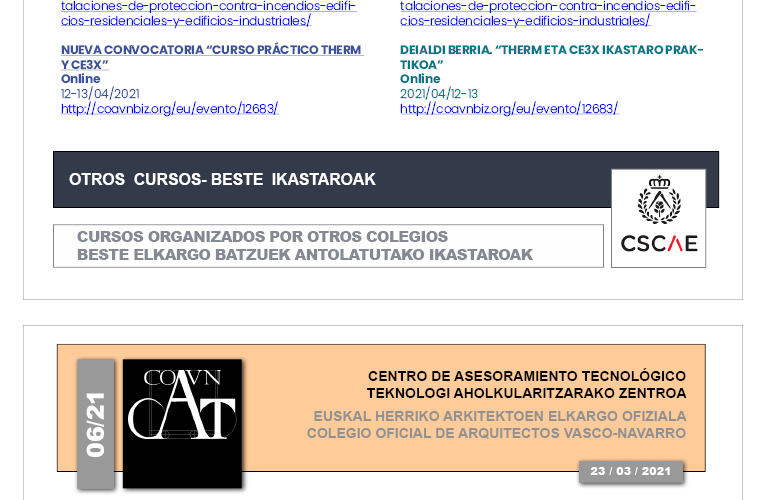This screenshot has height=500, width=770.
Task: Click the COAVN CAT black logo
Action: (182, 424)
